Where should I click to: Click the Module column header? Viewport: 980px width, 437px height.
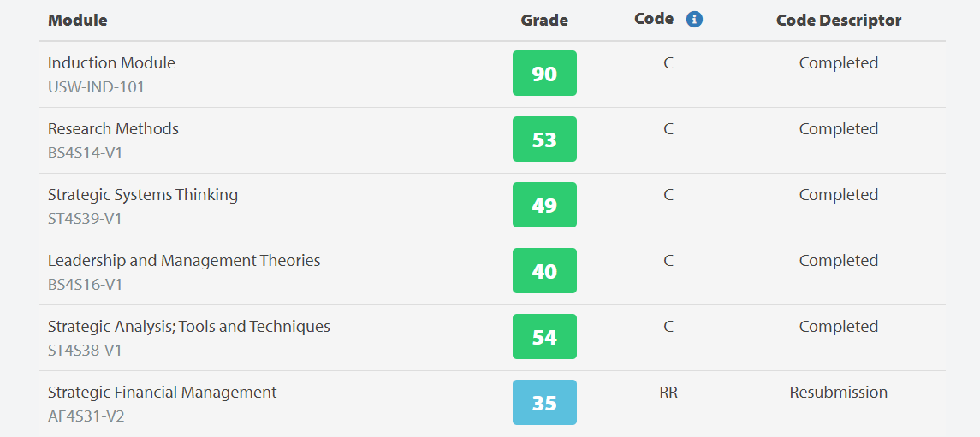click(78, 20)
